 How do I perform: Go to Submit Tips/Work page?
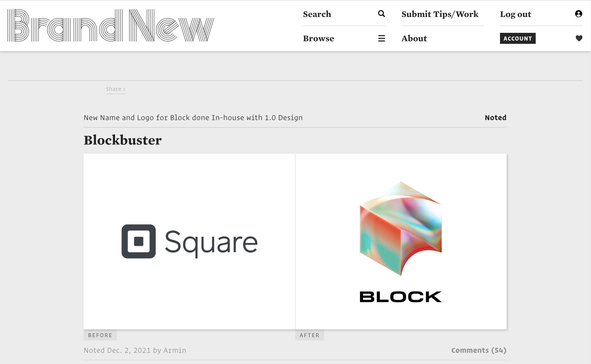440,14
